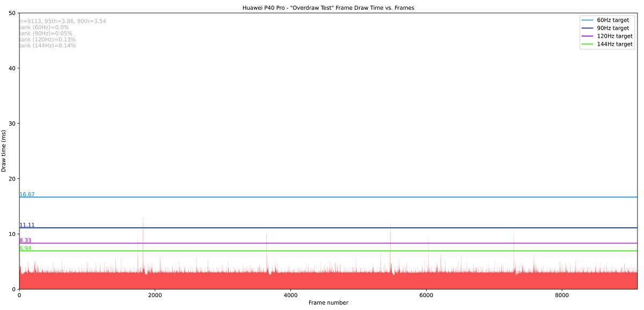Click the y-axis tick label "20"
Screen dimensions: 644x310
[x=12, y=179]
